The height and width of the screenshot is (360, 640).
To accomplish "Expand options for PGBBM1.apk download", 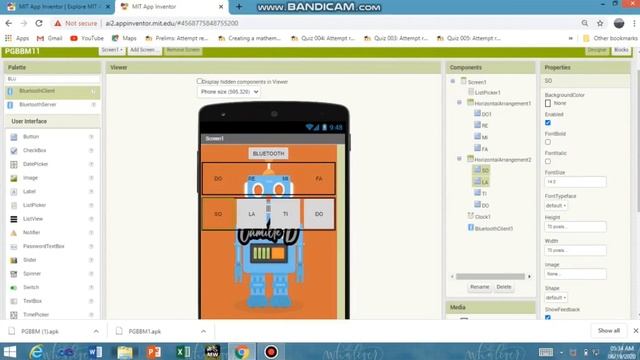I will 203,331.
